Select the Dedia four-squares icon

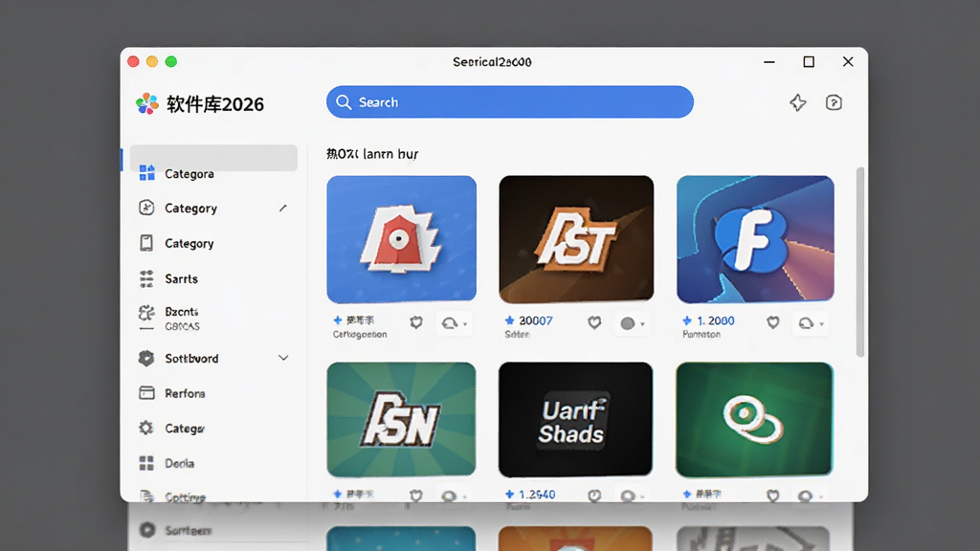coord(146,463)
